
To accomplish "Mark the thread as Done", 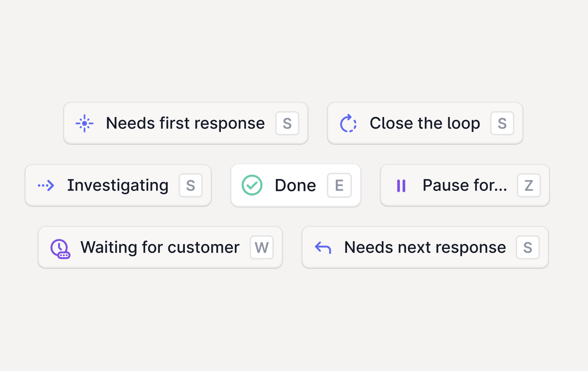I will pos(295,185).
